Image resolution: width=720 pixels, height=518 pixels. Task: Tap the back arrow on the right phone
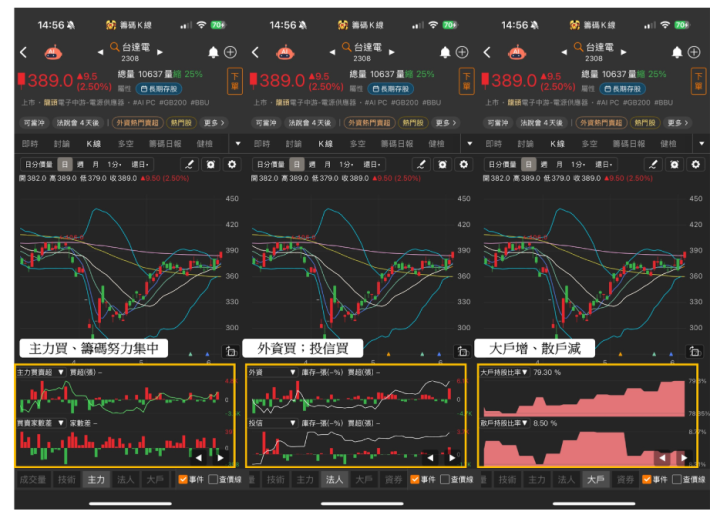(488, 52)
